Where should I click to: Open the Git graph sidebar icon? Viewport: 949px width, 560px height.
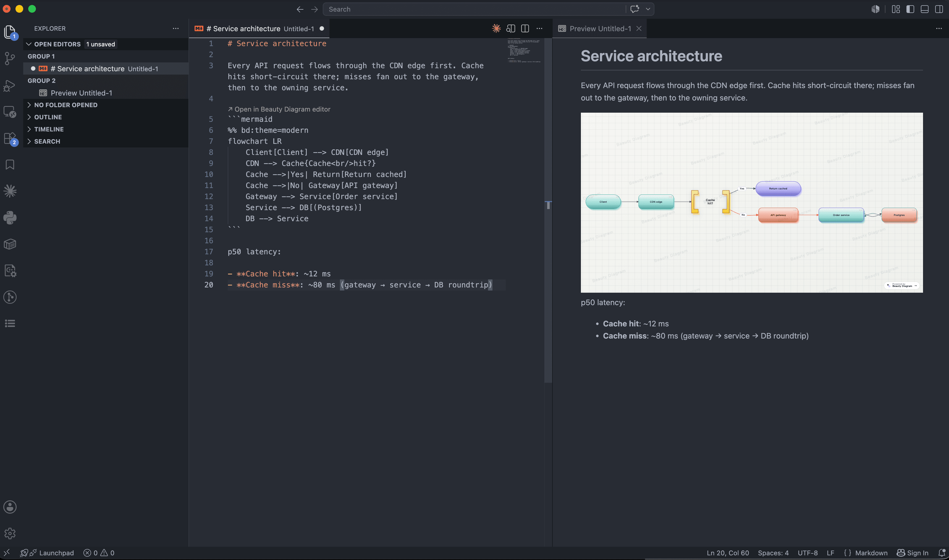(10, 297)
